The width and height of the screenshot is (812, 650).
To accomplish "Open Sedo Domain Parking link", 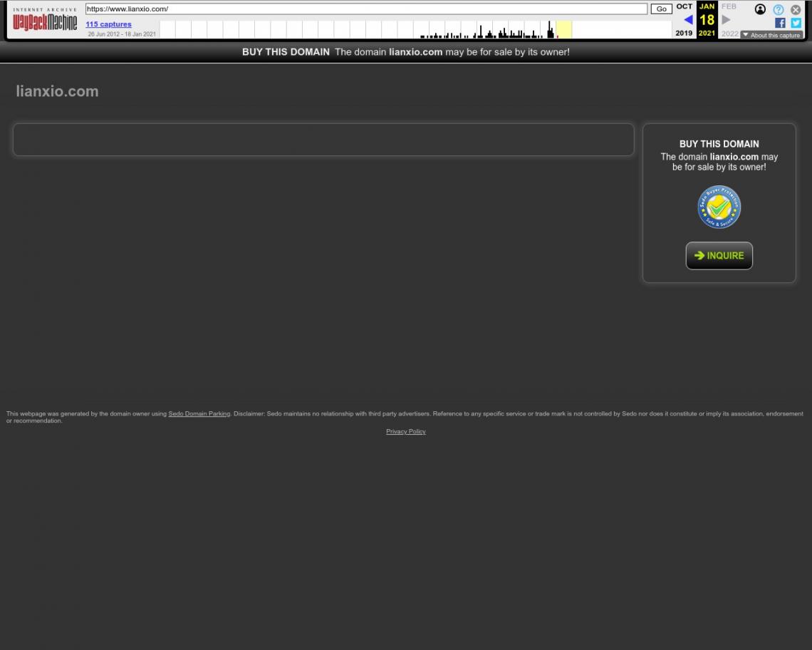I will [199, 413].
